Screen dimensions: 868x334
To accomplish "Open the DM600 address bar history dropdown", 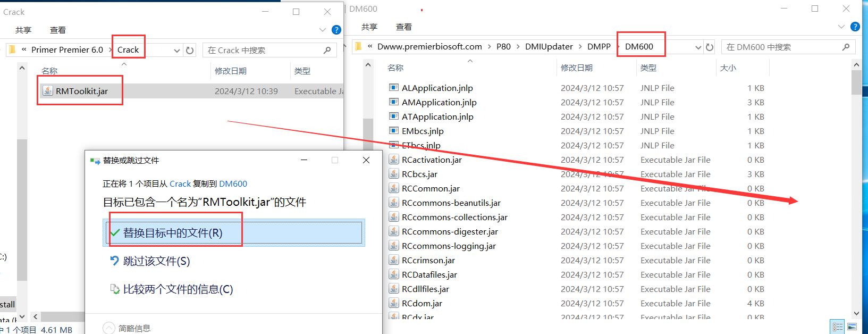I will click(x=698, y=47).
